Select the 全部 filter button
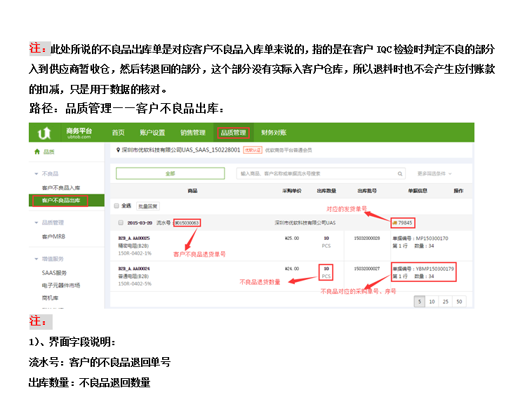Image resolution: width=532 pixels, height=409 pixels. point(170,173)
